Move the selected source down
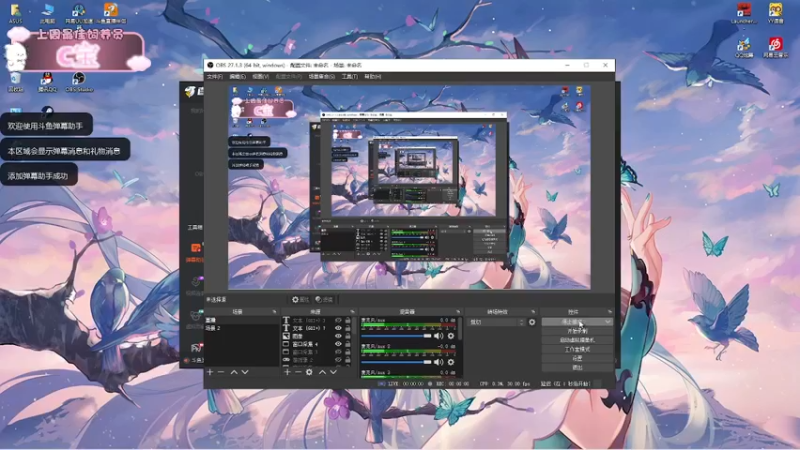This screenshot has height=450, width=800. [x=333, y=372]
